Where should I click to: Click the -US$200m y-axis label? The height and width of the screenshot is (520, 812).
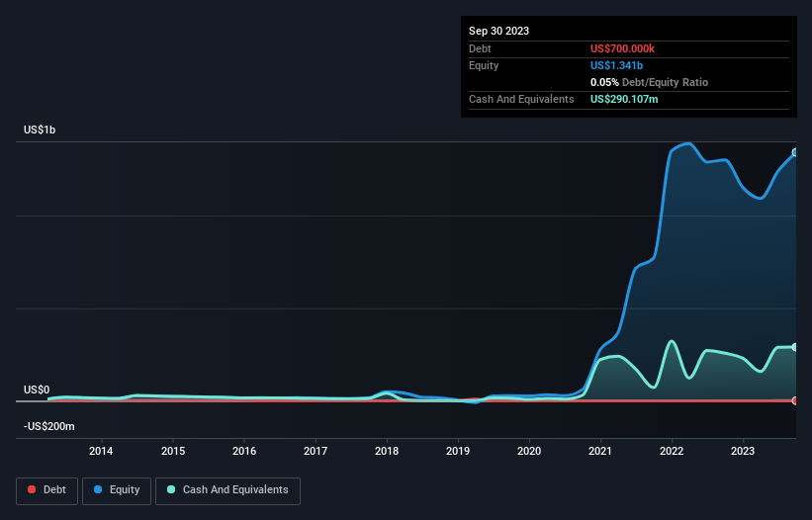point(49,426)
